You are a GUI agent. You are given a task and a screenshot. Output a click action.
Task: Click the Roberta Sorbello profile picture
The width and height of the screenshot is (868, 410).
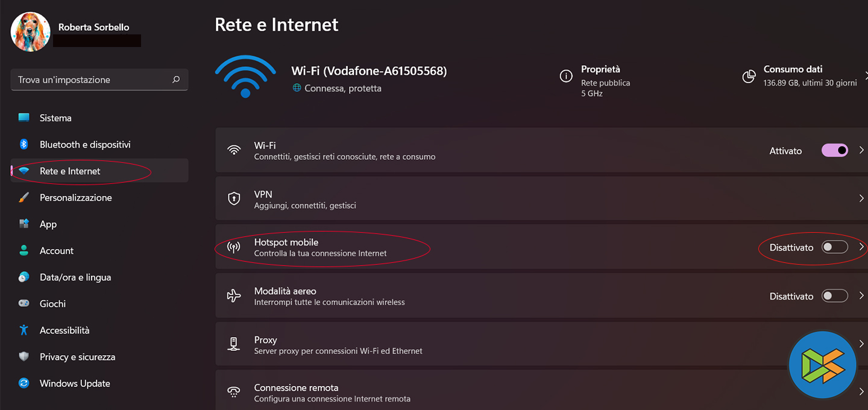coord(30,32)
